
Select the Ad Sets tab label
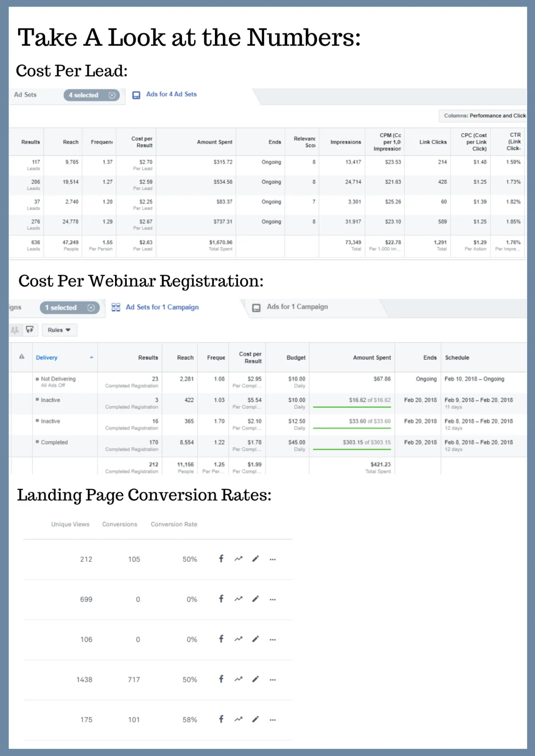[x=25, y=95]
